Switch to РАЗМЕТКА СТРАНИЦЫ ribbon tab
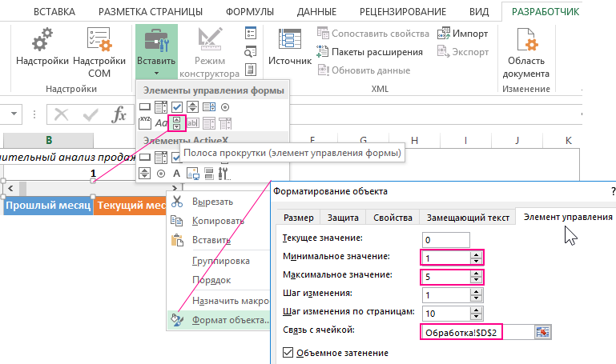Screen dimensions: 616x364 tap(151, 12)
